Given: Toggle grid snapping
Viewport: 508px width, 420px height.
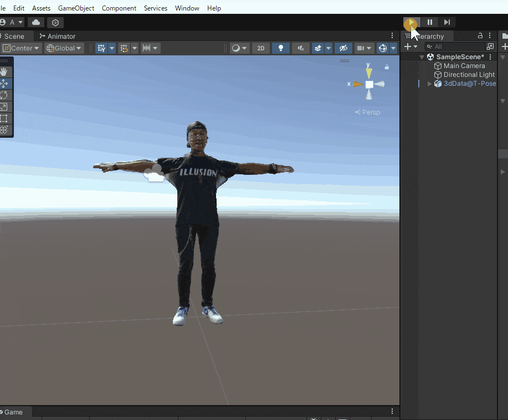Looking at the screenshot, I should pos(124,48).
